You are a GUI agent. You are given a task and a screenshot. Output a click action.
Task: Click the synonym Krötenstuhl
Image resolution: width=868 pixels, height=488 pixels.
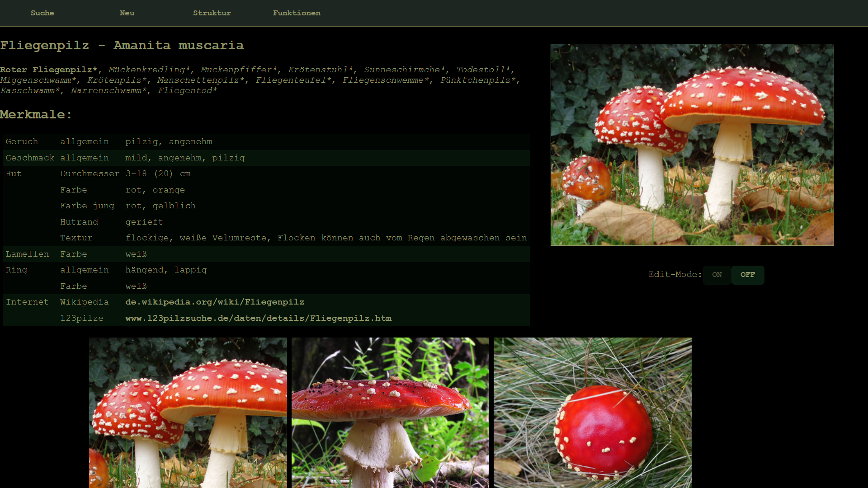pyautogui.click(x=320, y=70)
